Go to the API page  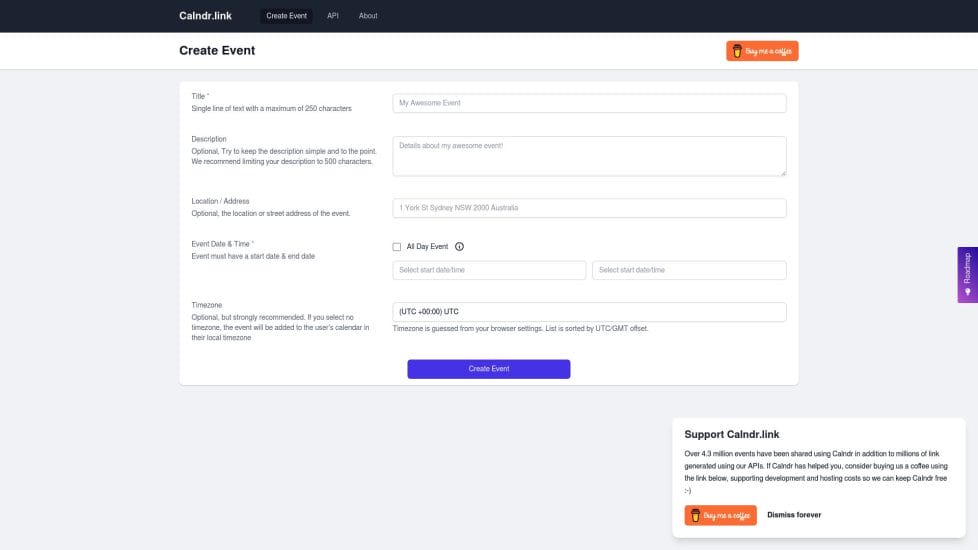point(333,16)
